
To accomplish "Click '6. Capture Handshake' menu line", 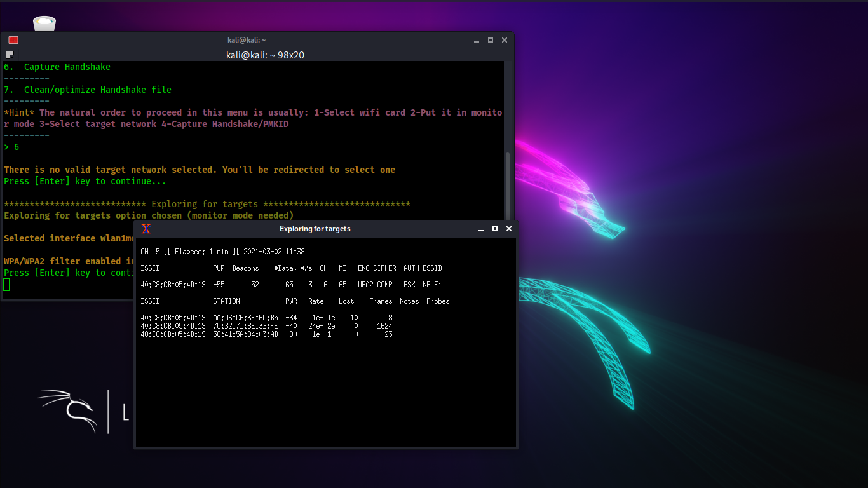I will pos(57,67).
